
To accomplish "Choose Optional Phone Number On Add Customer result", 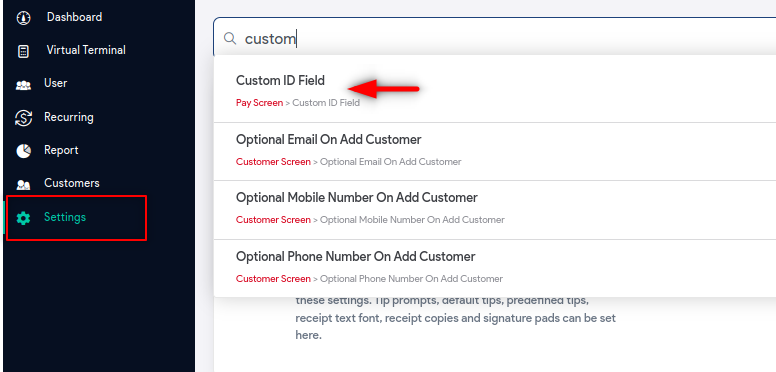I will (x=495, y=269).
